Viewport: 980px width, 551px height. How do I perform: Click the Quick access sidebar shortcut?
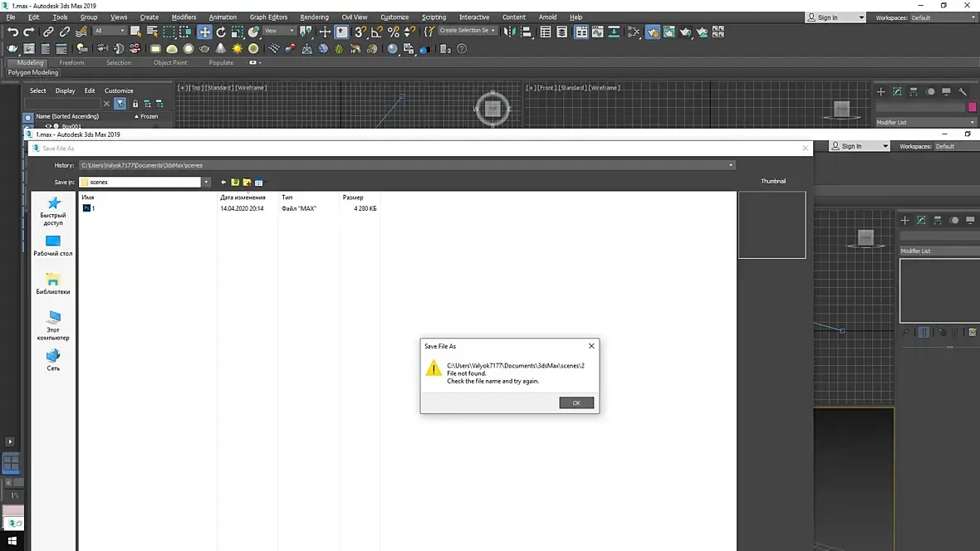[53, 211]
